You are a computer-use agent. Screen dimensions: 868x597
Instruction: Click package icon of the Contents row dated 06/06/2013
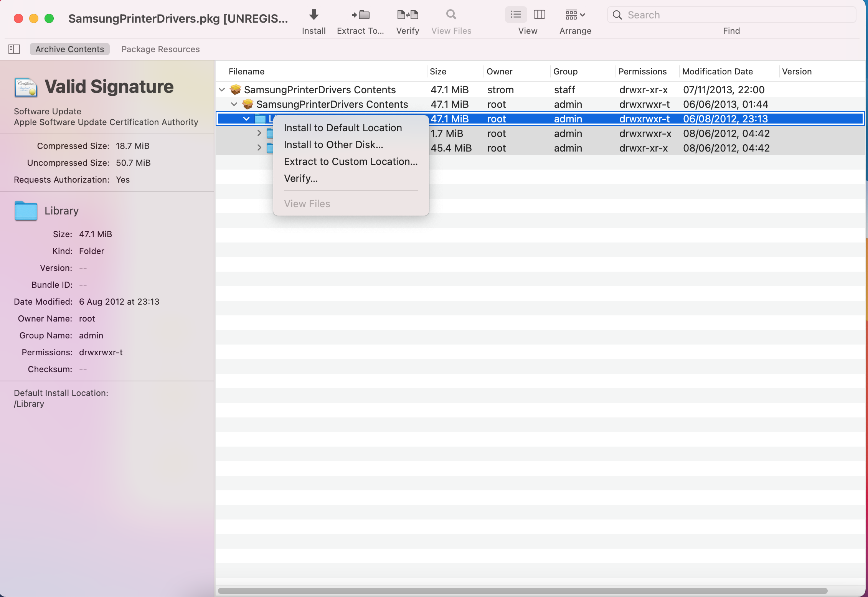pyautogui.click(x=248, y=104)
